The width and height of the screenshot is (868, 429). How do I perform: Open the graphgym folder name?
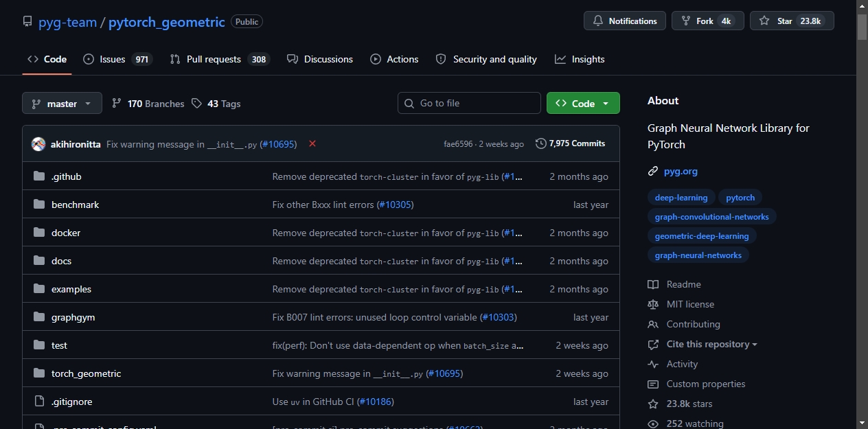pos(73,317)
